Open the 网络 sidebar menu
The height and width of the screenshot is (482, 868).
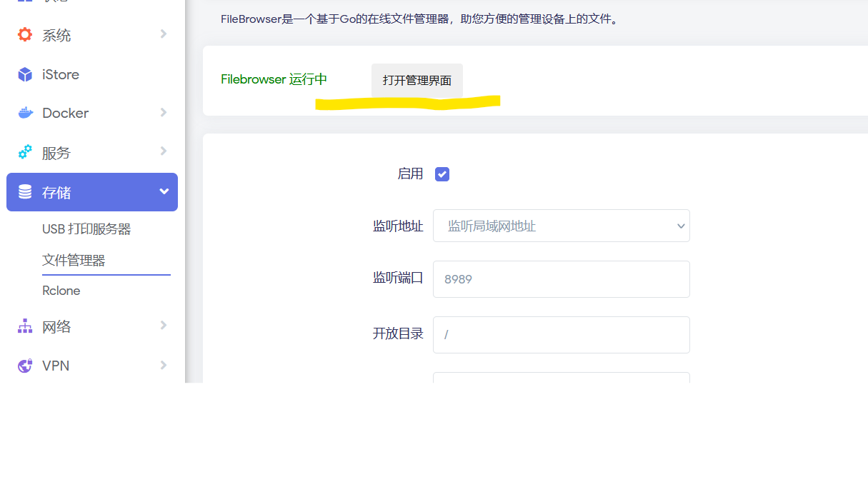coord(92,326)
